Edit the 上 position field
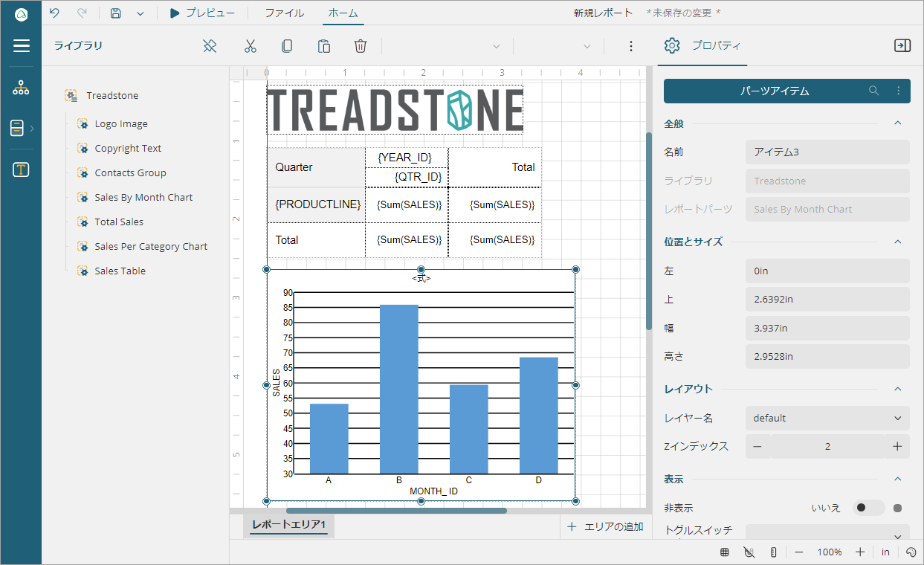 tap(827, 300)
